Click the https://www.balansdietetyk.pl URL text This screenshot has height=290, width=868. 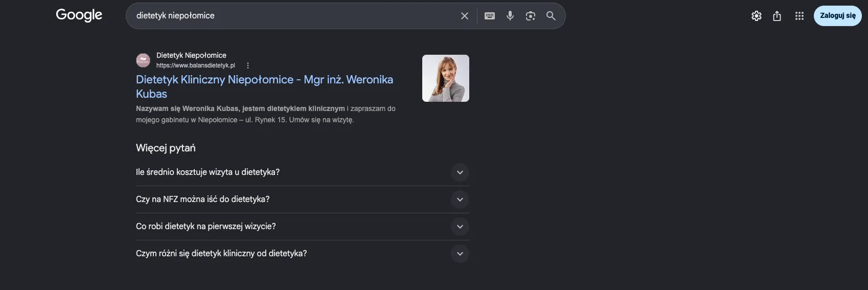(196, 65)
